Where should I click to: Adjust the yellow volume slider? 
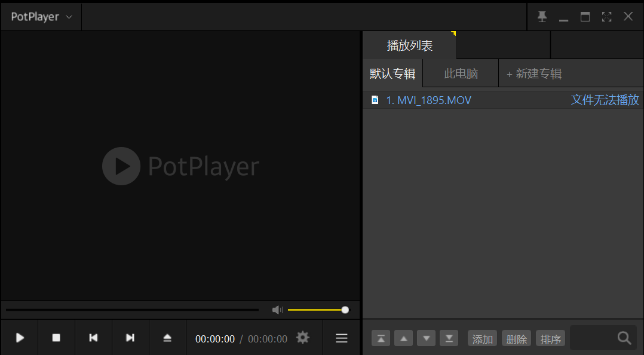[x=318, y=310]
